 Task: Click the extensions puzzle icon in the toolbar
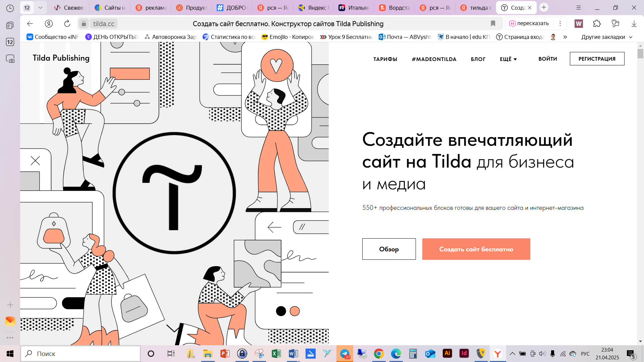point(597,23)
